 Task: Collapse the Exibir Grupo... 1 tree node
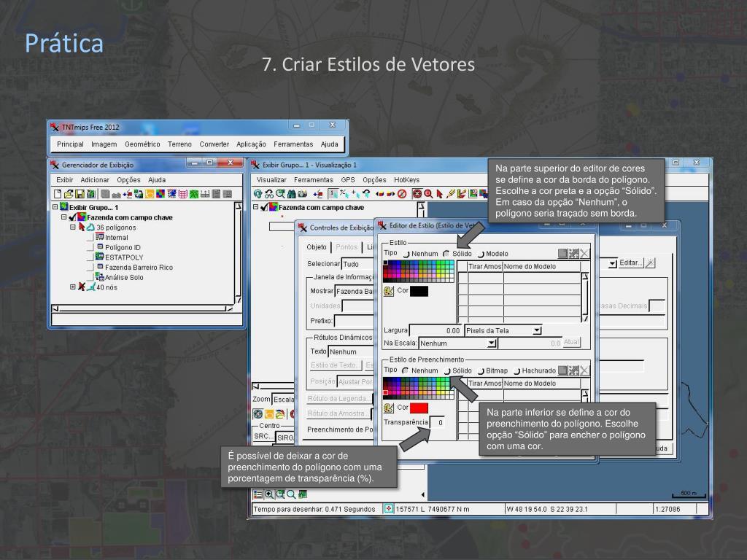click(x=55, y=207)
